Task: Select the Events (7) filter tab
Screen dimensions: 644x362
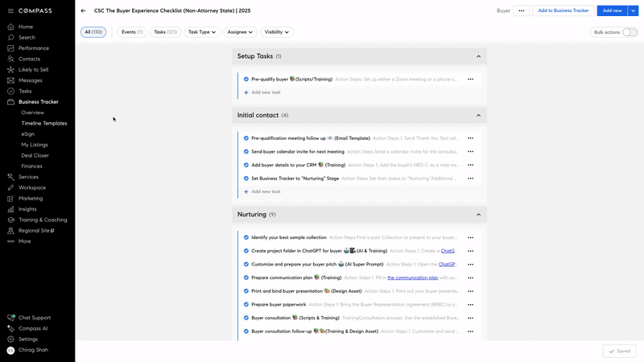Action: point(132,32)
